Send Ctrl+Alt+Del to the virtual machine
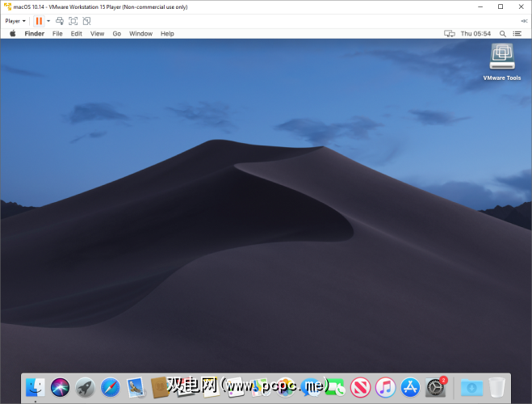 pos(60,21)
